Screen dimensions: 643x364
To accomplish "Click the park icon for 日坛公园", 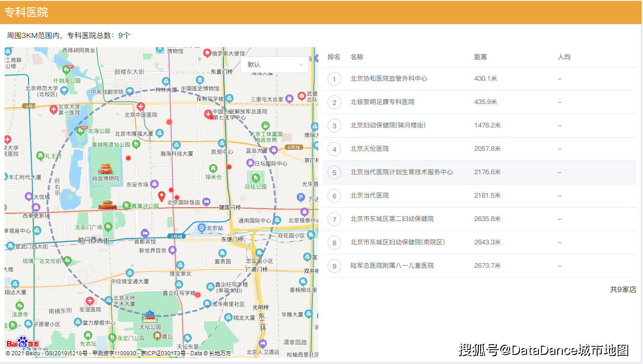I will click(256, 178).
